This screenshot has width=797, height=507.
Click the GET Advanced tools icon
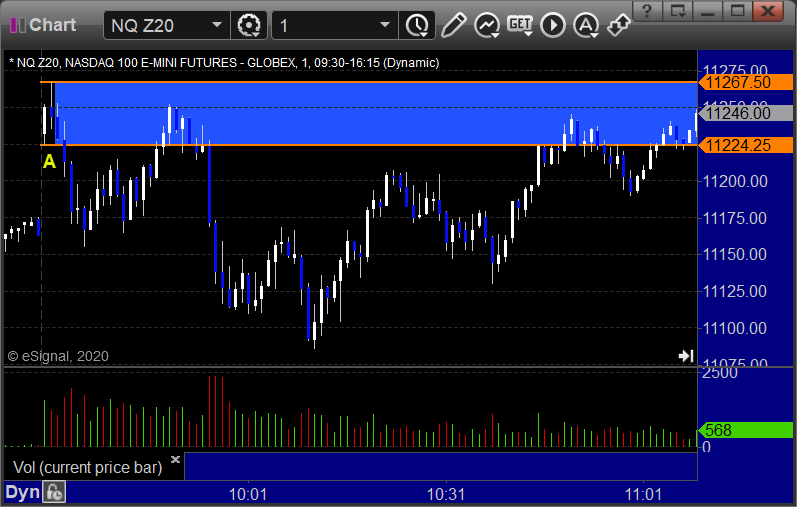coord(520,25)
